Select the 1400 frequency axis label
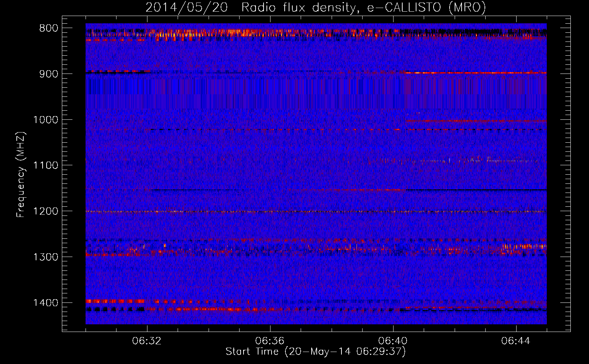Viewport: 589px width, 364px height. 46,303
